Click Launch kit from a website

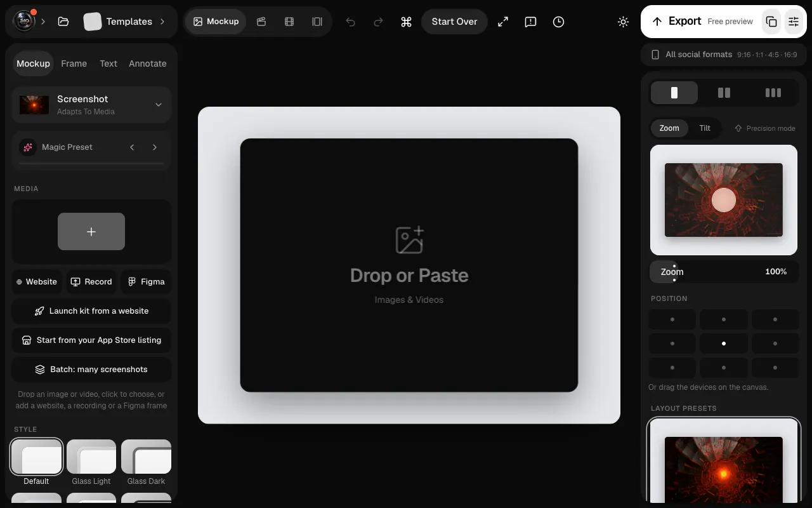pyautogui.click(x=91, y=311)
